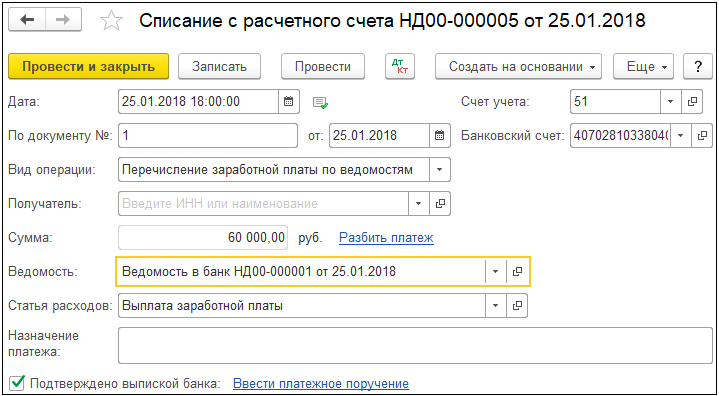This screenshot has height=396, width=719.
Task: Expand the Статья расходов dropdown
Action: pyautogui.click(x=496, y=306)
